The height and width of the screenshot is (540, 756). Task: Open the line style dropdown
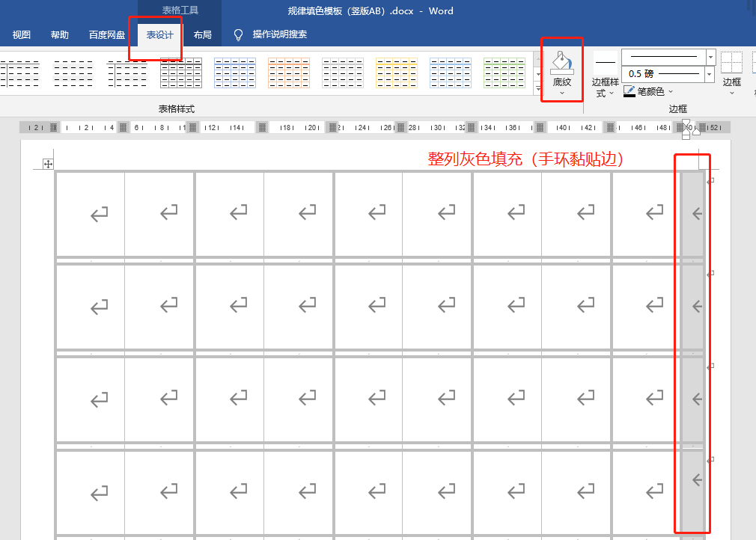pos(710,58)
